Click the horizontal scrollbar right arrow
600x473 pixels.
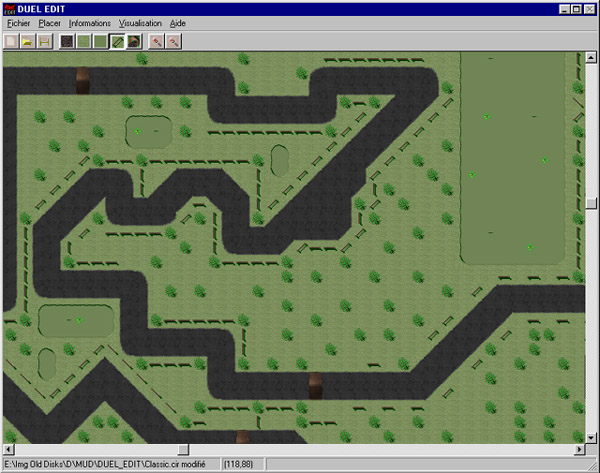[580, 449]
